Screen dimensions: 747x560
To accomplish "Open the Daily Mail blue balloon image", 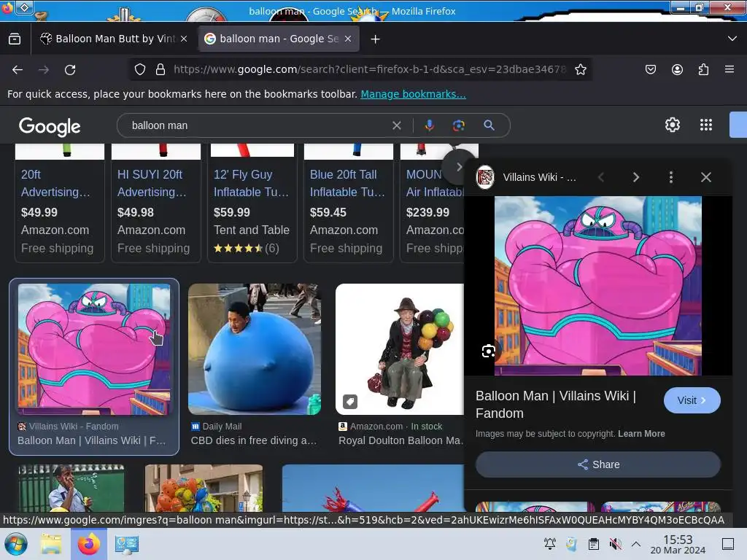I will 255,349.
